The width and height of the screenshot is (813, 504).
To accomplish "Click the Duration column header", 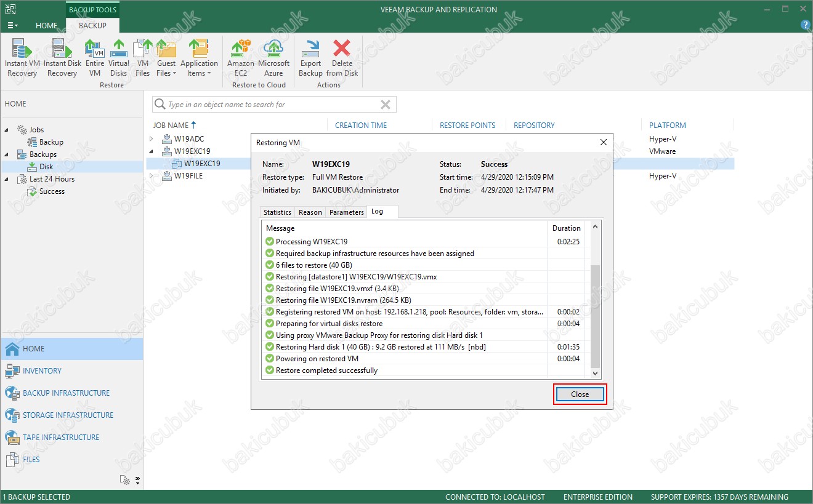I will click(x=566, y=228).
